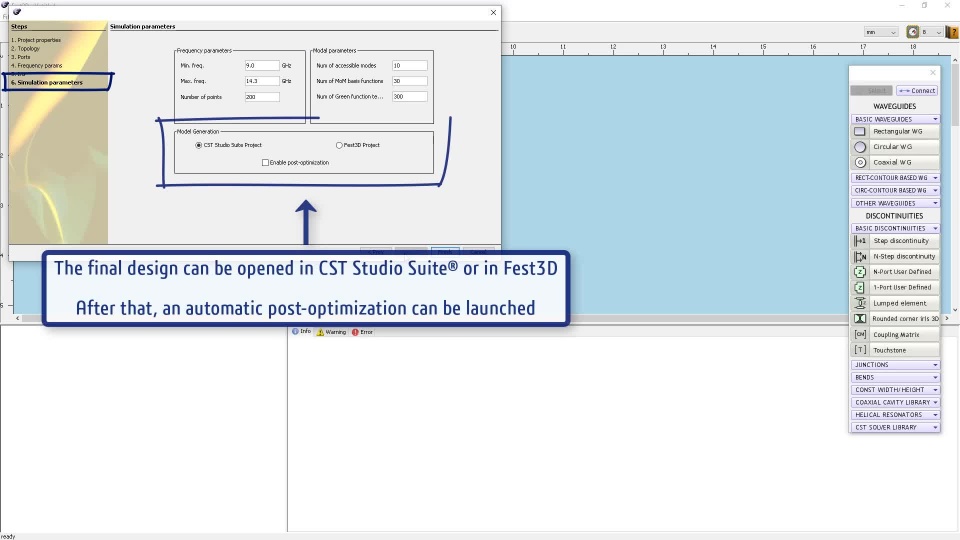Click the canvas horizontal scrollbar left arrow
The image size is (960, 540).
pyautogui.click(x=17, y=318)
